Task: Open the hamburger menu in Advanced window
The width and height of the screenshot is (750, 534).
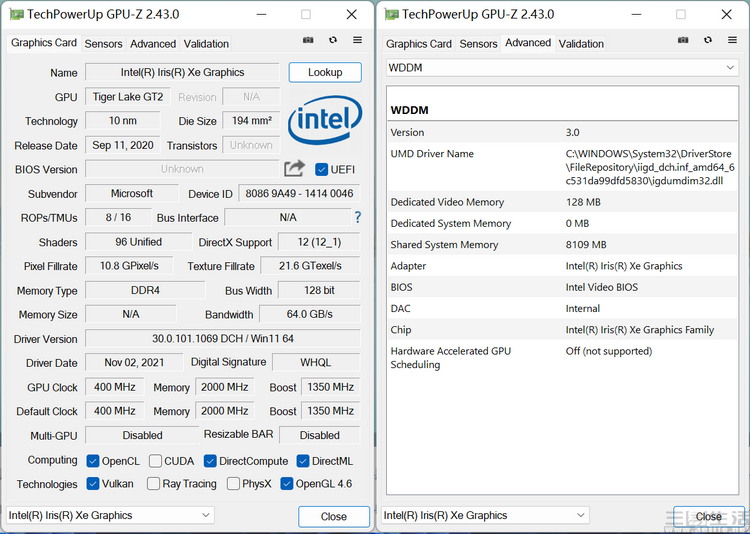Action: pyautogui.click(x=731, y=41)
